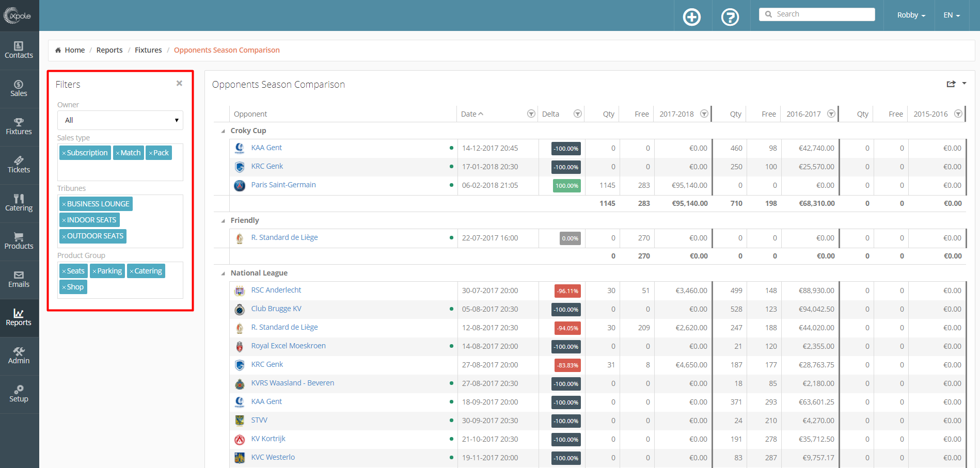Open Club Brugge KV opponent link
The width and height of the screenshot is (980, 468).
point(276,309)
